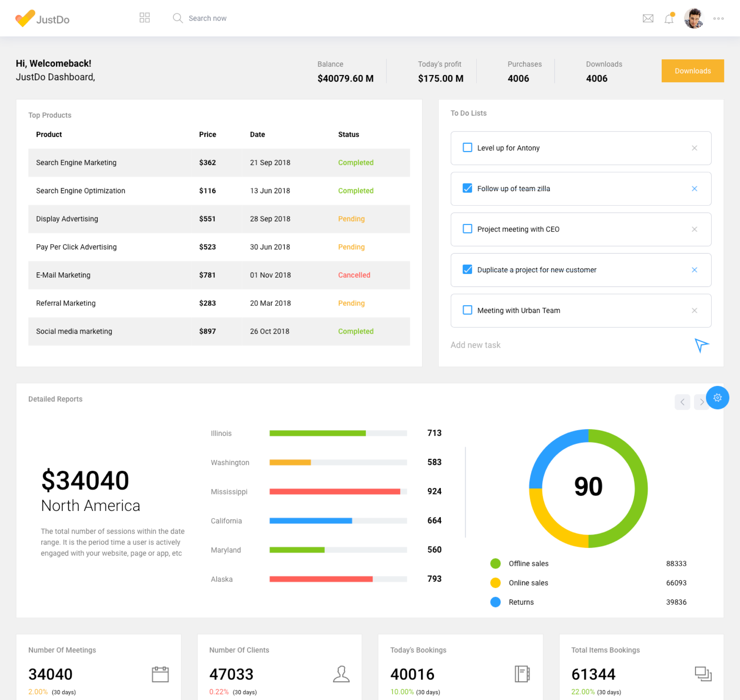Delete 'Follow up of team zilla' task
Viewport: 740px width, 700px height.
pos(694,189)
